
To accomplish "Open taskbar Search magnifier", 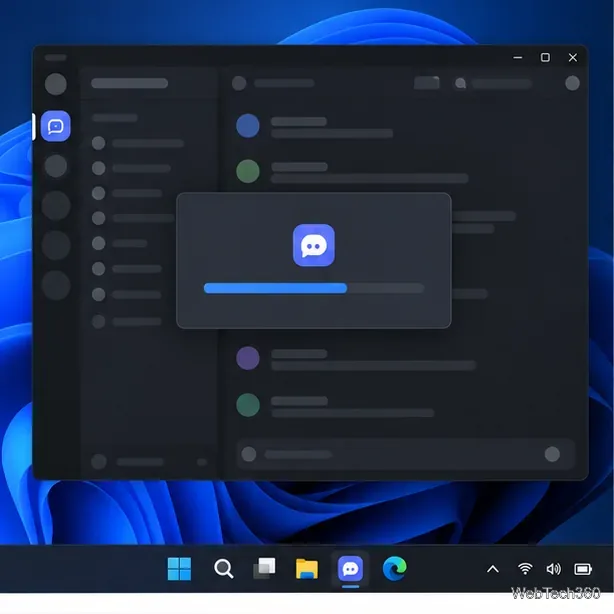I will click(224, 569).
